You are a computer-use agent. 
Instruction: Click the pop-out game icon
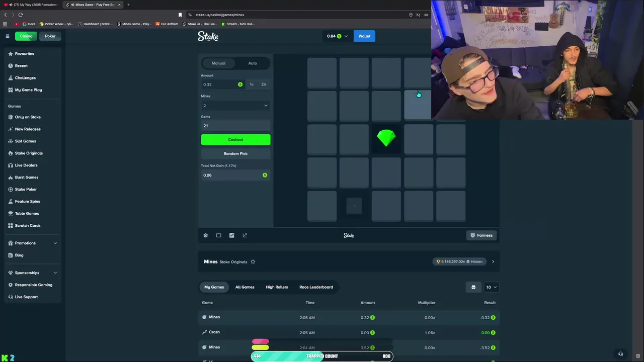pyautogui.click(x=245, y=235)
